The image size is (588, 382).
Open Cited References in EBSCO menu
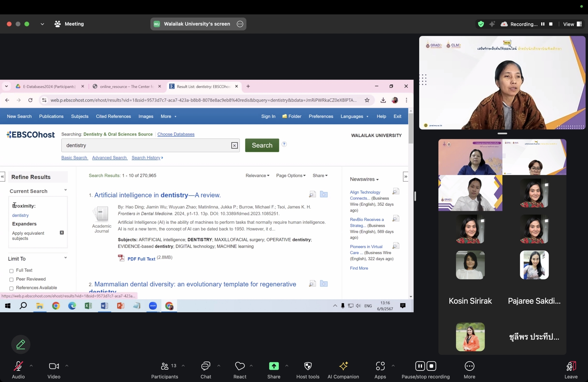point(113,116)
